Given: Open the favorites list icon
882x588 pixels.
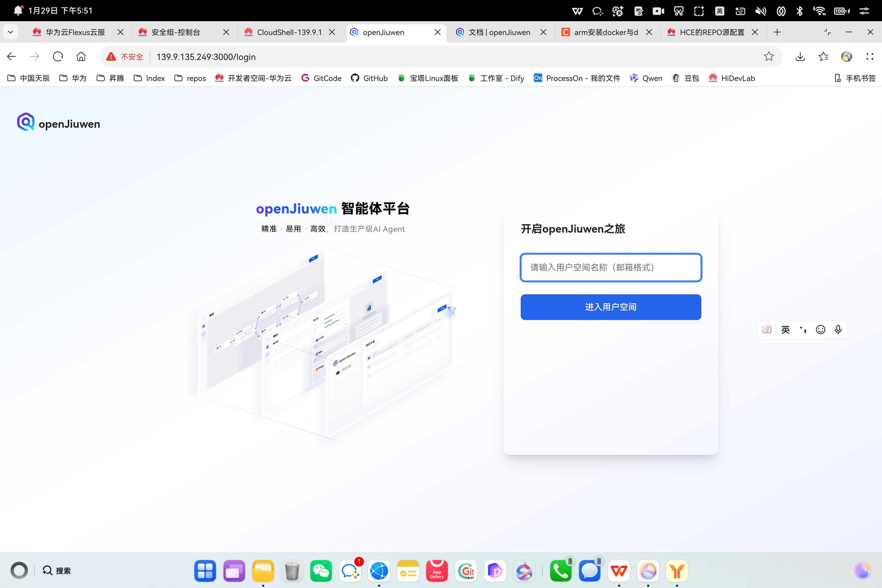Looking at the screenshot, I should coord(823,57).
